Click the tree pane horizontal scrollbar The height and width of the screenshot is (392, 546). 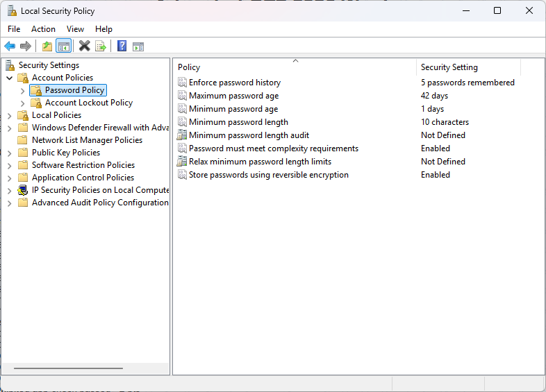click(68, 368)
